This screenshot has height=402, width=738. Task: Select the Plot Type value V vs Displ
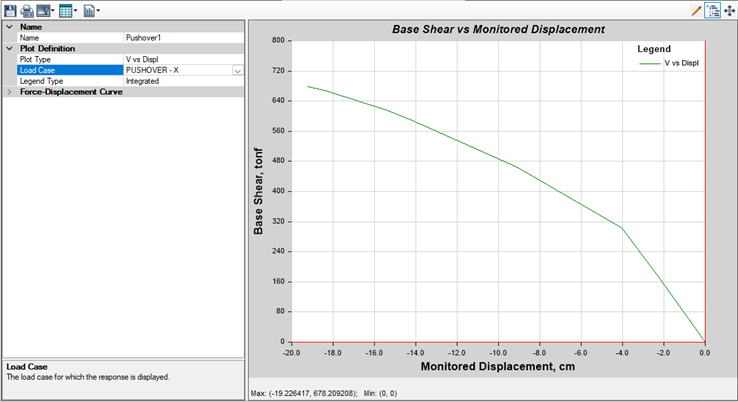(184, 59)
